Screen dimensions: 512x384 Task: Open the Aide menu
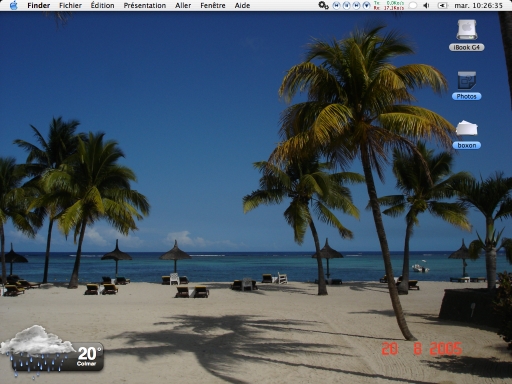[242, 5]
